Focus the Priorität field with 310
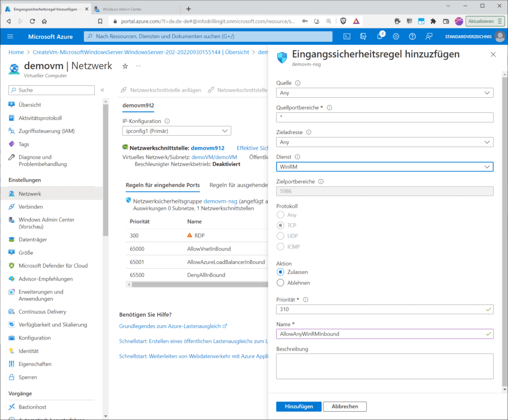The image size is (508, 420). point(384,309)
